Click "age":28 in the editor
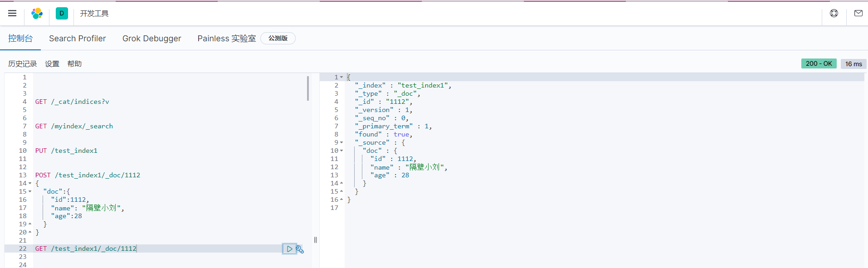Image resolution: width=868 pixels, height=268 pixels. click(x=66, y=216)
